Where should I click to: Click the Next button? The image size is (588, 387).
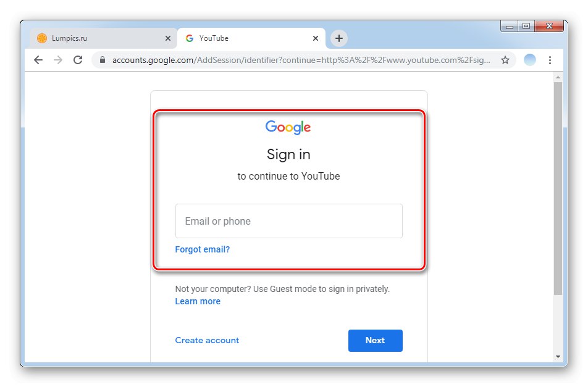375,341
